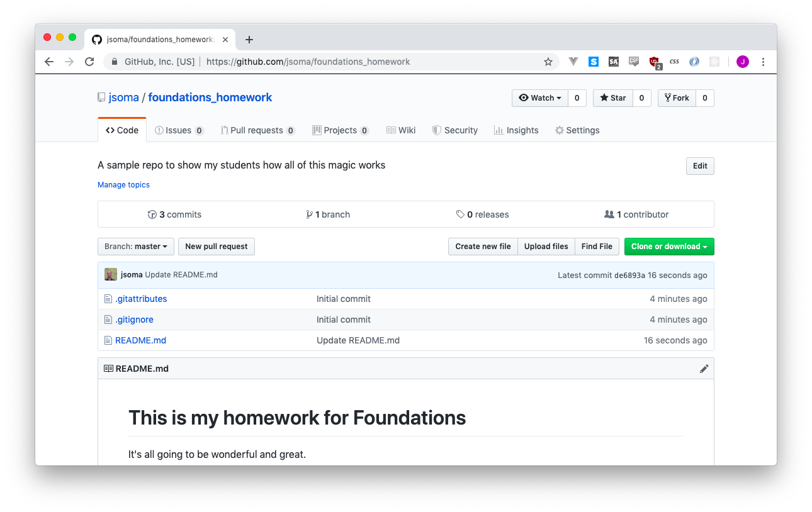Click the .gitattributes file icon
The image size is (812, 512).
[x=108, y=299]
